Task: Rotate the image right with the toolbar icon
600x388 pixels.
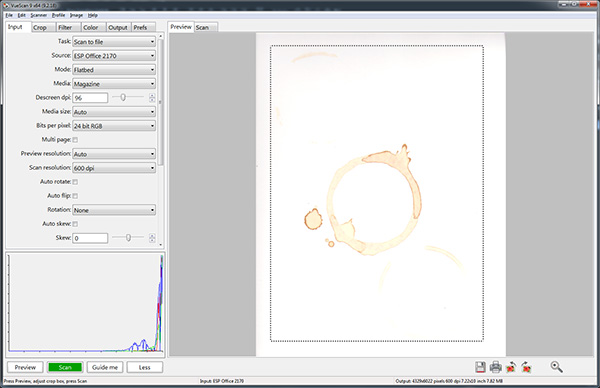Action: pyautogui.click(x=526, y=367)
